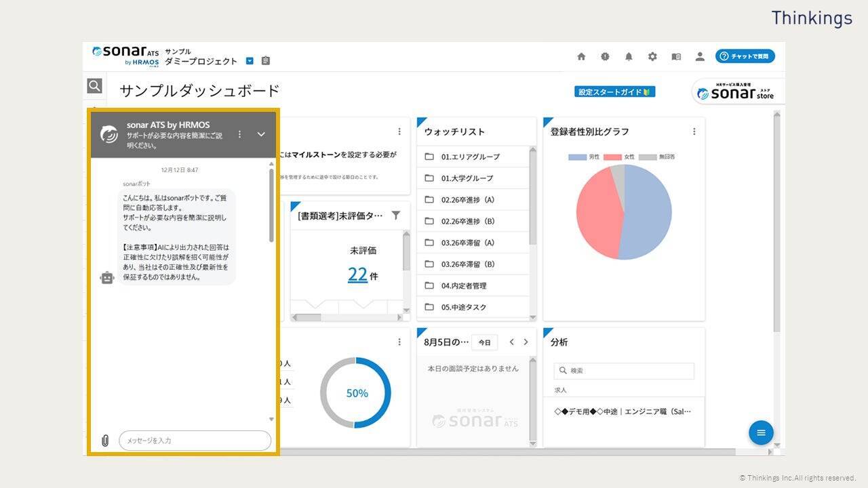Screen dimensions: 868x488
Task: Attach a file via the chatbot paperclip icon
Action: pyautogui.click(x=106, y=440)
